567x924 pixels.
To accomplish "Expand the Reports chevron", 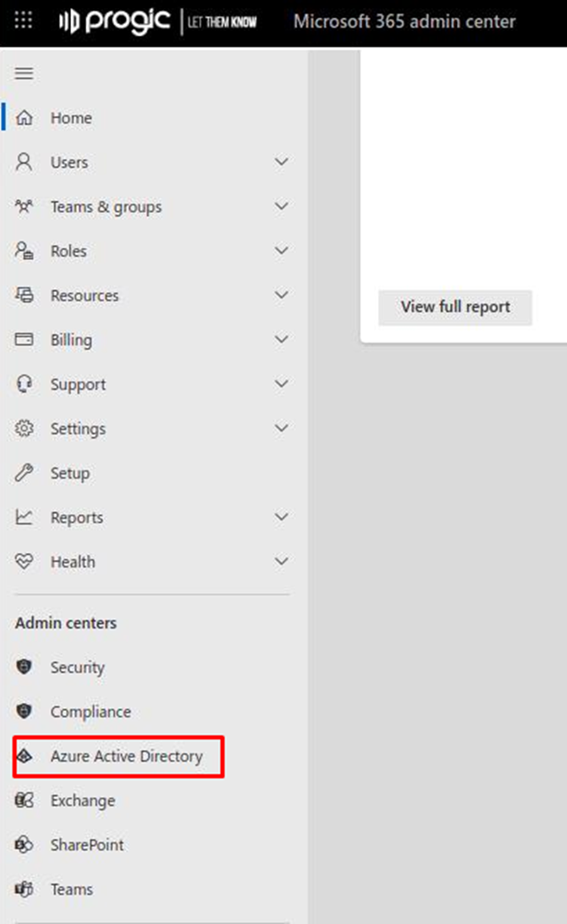I will pyautogui.click(x=282, y=517).
